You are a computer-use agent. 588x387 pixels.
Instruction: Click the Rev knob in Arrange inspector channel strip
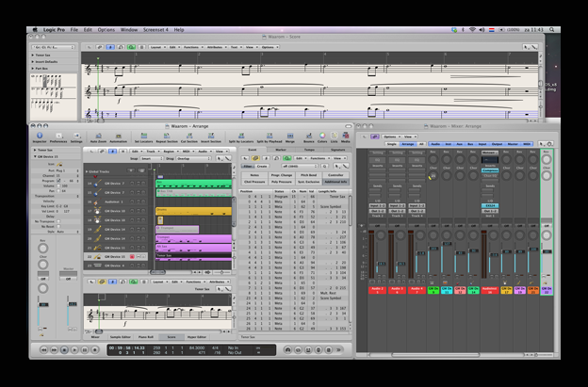tap(42, 249)
